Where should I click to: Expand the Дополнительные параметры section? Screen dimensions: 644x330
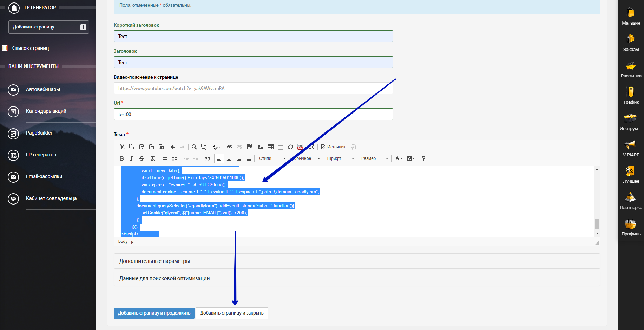click(x=357, y=261)
